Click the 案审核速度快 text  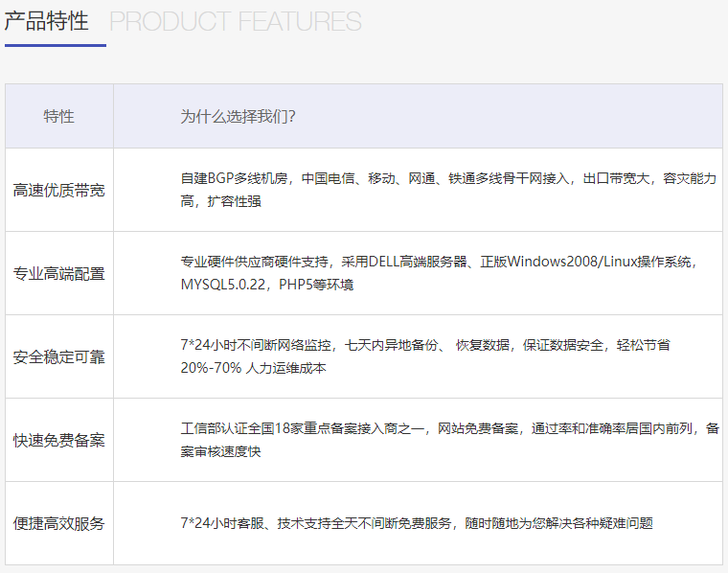220,451
